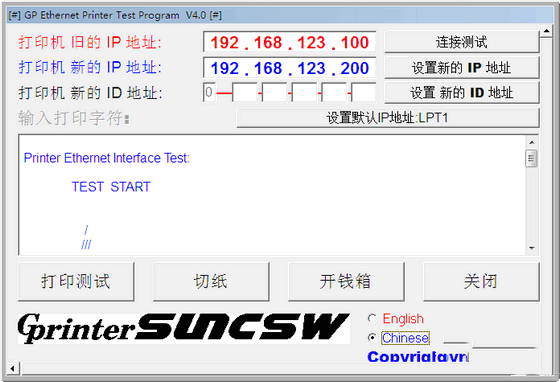
Task: Click inside the print text area
Action: coord(271,195)
